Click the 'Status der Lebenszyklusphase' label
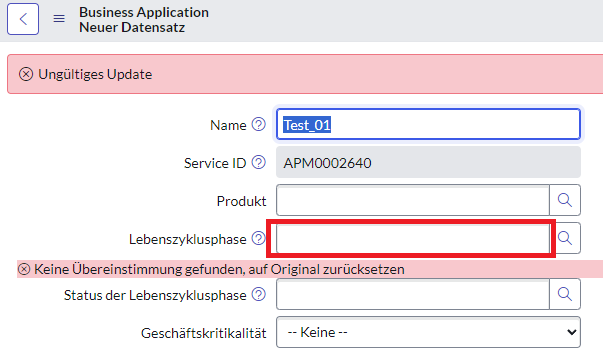The width and height of the screenshot is (603, 360). click(x=155, y=295)
